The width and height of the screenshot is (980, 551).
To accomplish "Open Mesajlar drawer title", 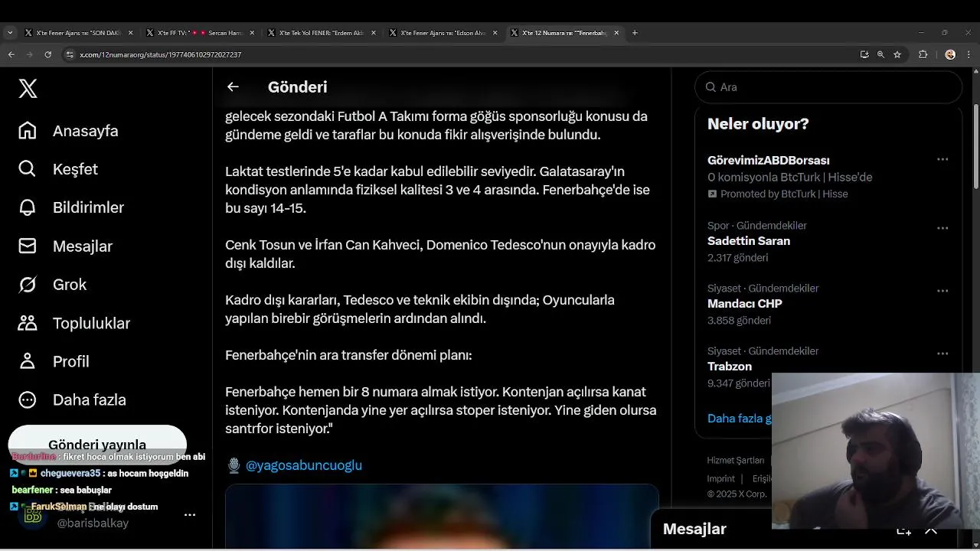I will point(694,529).
